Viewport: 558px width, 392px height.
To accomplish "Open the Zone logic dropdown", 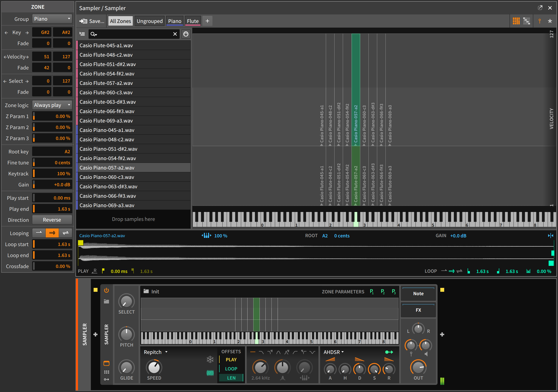I will 52,105.
